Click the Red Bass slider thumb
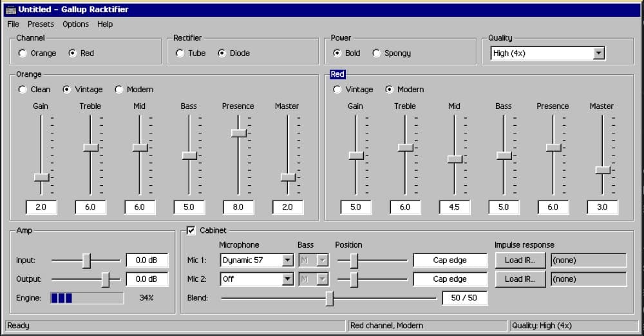Screen dimensions: 644x336 (504, 155)
